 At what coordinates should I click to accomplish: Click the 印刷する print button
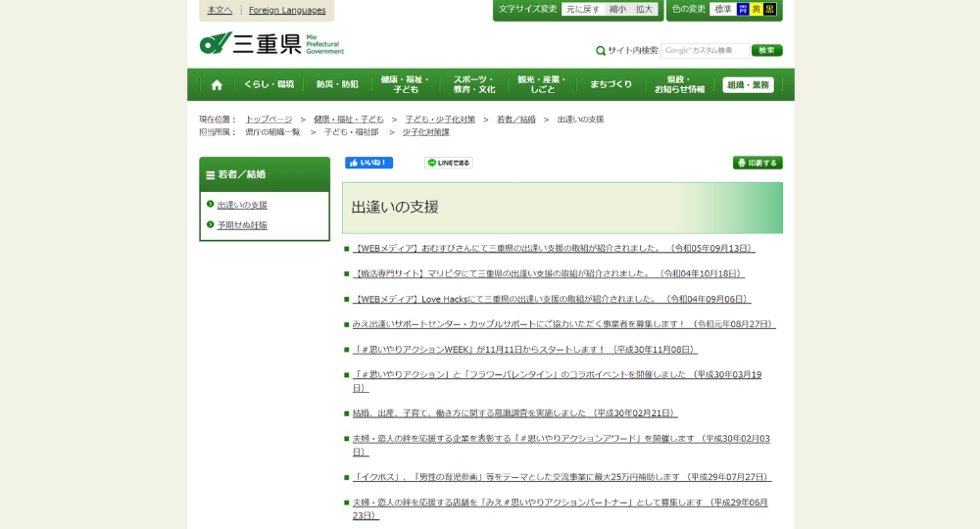[758, 163]
